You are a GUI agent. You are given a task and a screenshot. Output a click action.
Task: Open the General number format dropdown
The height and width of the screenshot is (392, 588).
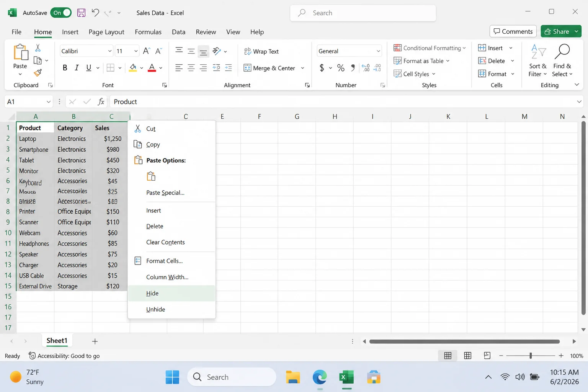378,51
